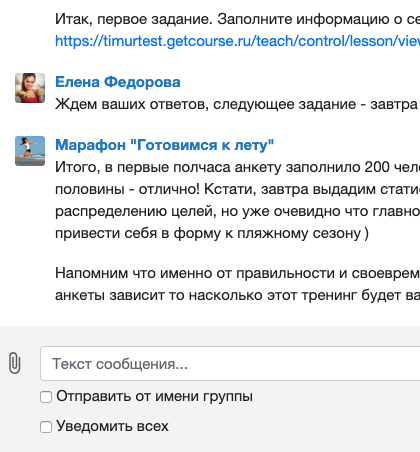Click the line starting "распределению целей"
Screen dimensions: 420x452
(237, 211)
